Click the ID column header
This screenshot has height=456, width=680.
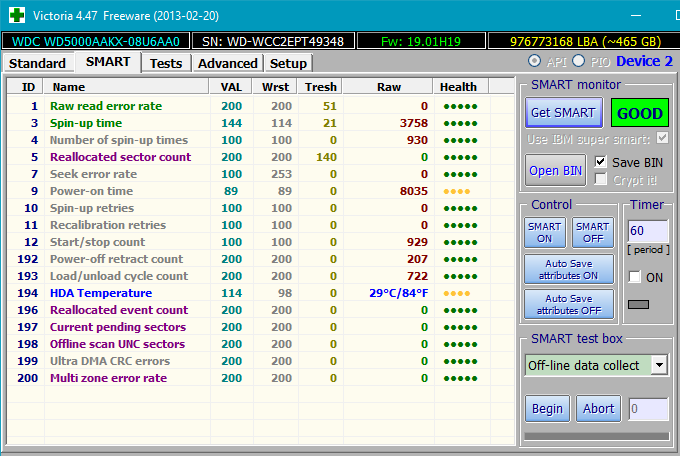pos(25,87)
